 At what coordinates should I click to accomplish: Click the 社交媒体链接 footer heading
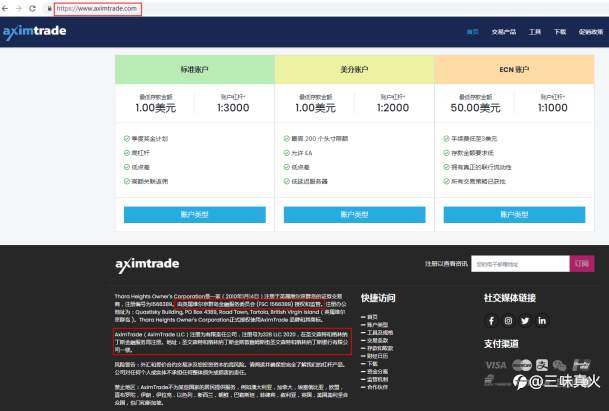510,298
